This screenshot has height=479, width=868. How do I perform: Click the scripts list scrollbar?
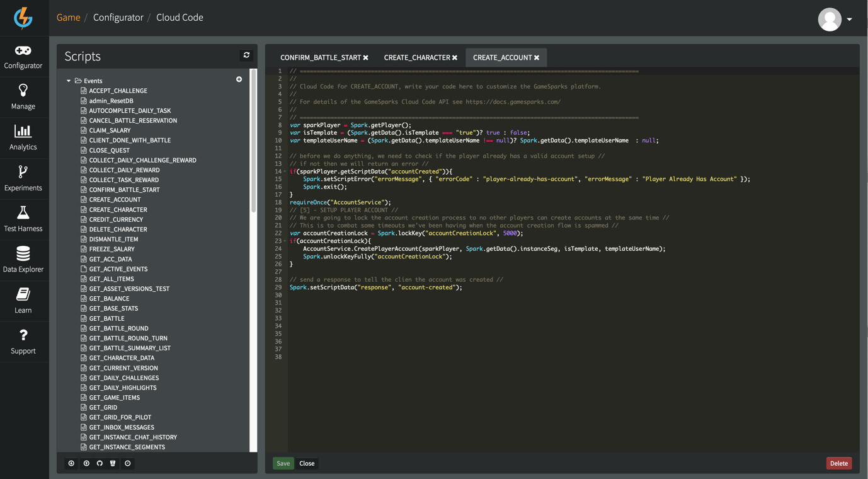click(254, 141)
